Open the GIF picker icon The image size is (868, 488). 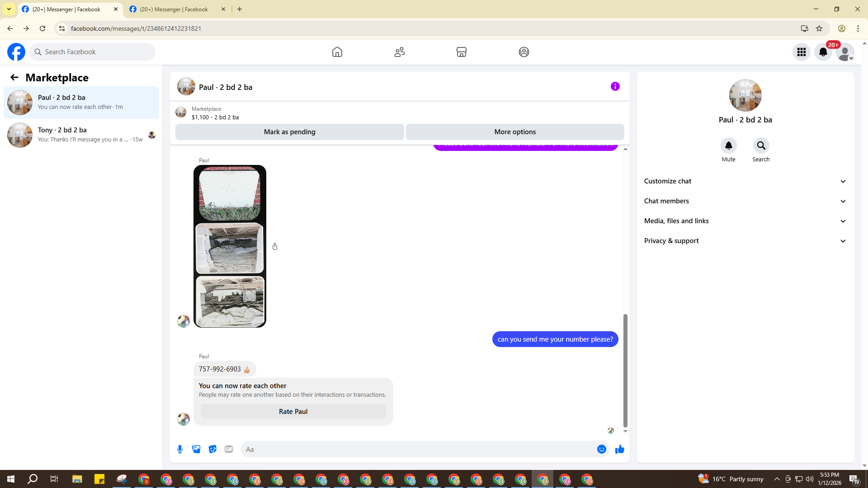229,449
